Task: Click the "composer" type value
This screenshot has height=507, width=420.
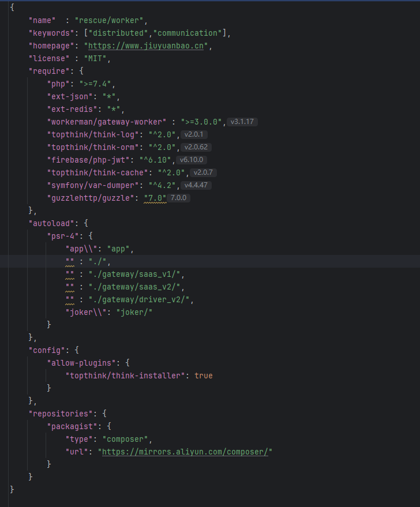Action: click(x=125, y=439)
